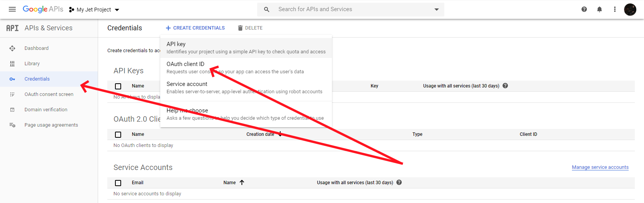Select Help me choose option
The image size is (644, 203).
coord(246,114)
